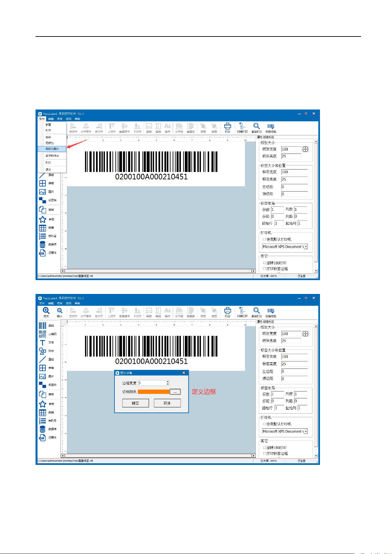Enable 打印标签边框 in the open 文件 menu window
Screen dimensions: 392x554
(264, 269)
